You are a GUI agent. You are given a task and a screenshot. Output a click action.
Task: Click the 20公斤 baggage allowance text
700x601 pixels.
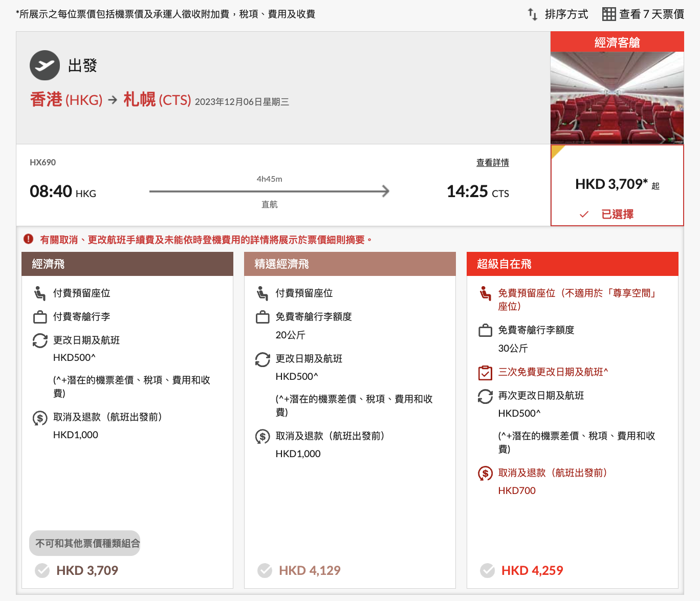[x=291, y=335]
